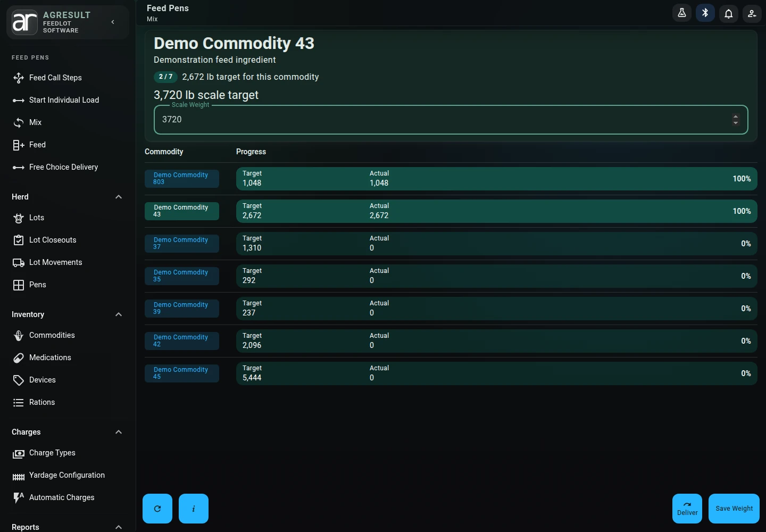Collapse the Herd section
The width and height of the screenshot is (766, 532).
119,197
